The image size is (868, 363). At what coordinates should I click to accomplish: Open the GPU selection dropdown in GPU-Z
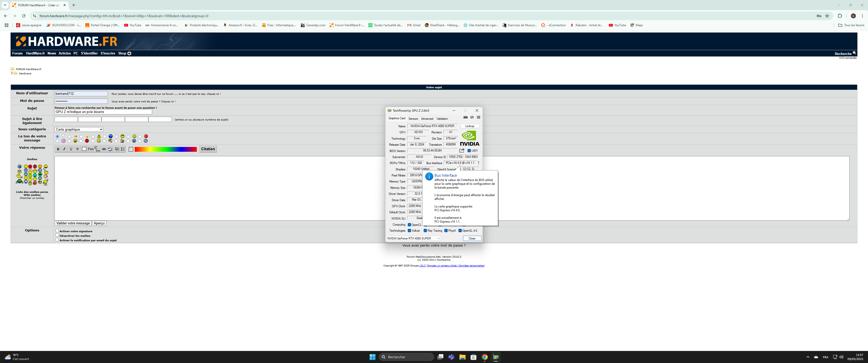[x=414, y=238]
